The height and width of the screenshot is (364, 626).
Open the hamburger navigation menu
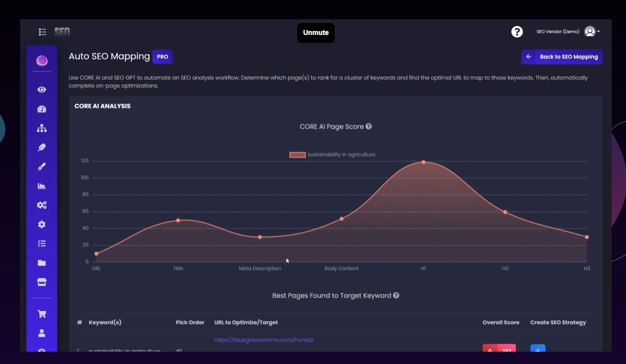42,32
